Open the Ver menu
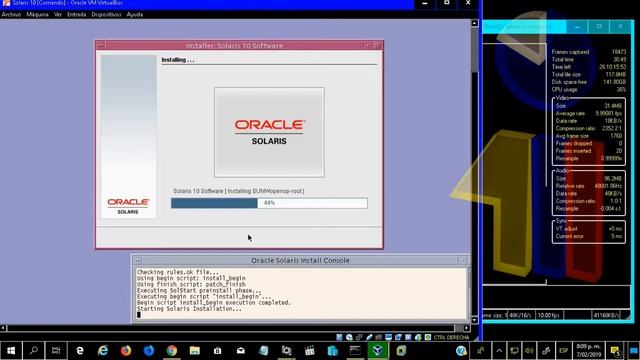Screen dimensions: 640x360 58,14
